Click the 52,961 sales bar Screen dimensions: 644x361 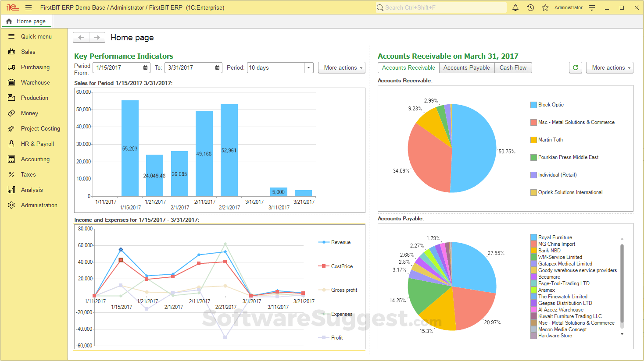(x=229, y=150)
